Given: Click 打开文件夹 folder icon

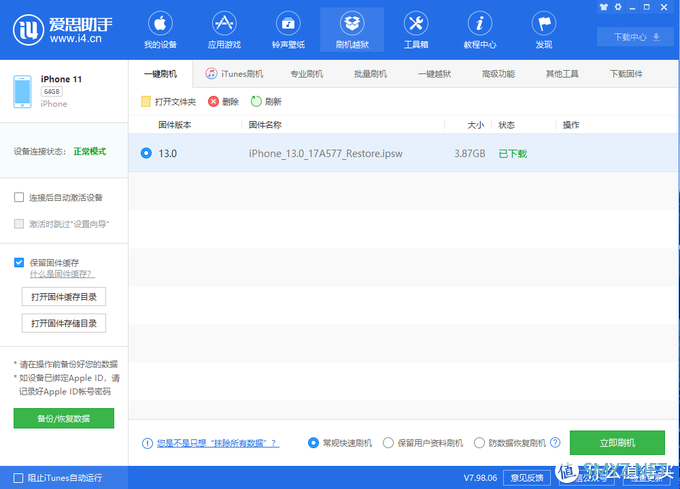Looking at the screenshot, I should point(146,101).
